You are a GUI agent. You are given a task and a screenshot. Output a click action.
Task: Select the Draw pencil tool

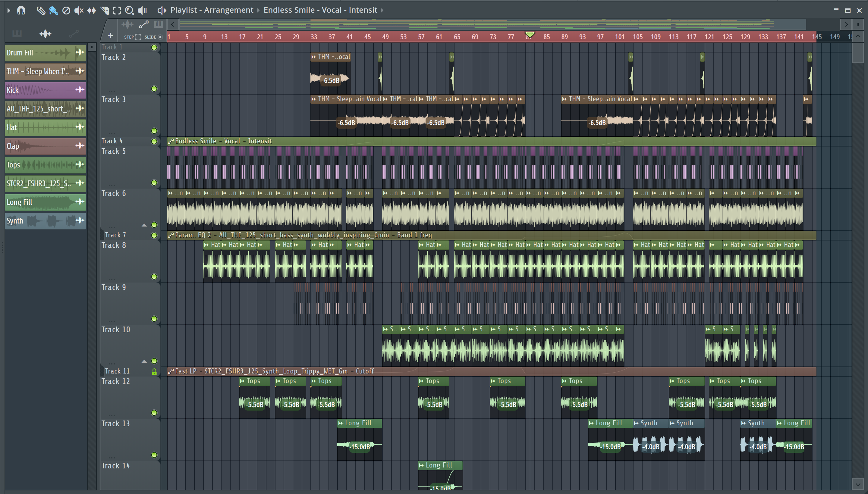[x=41, y=11]
